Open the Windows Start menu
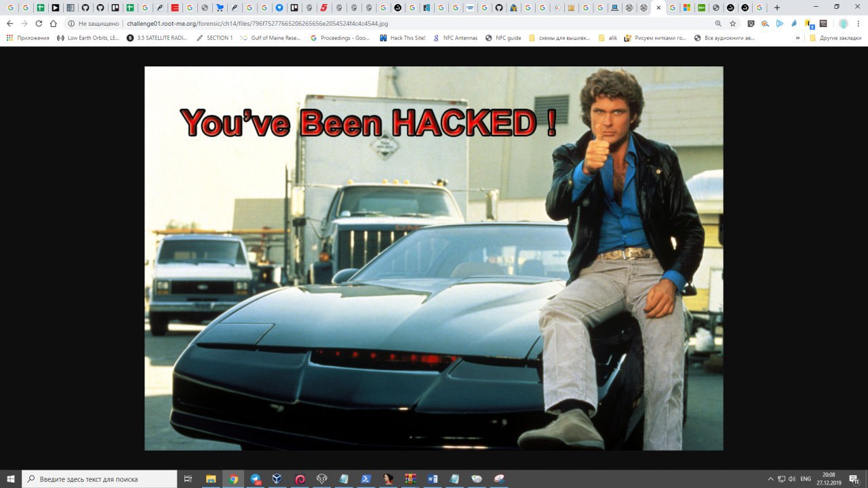The width and height of the screenshot is (868, 488). click(11, 479)
